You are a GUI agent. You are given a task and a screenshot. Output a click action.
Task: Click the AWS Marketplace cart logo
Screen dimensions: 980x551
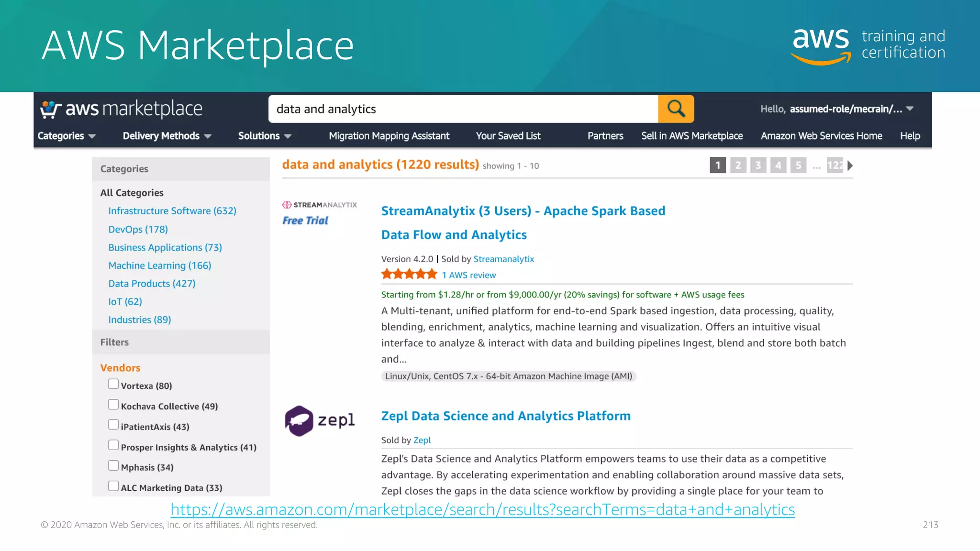tap(121, 109)
